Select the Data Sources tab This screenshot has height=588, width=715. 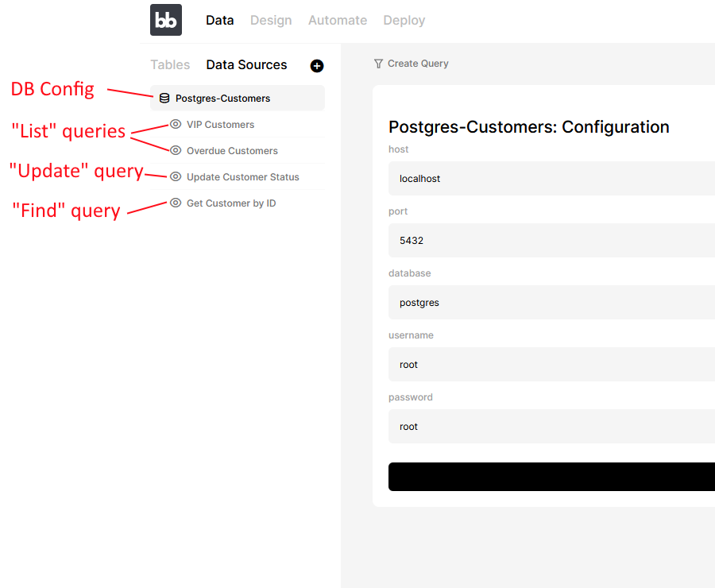246,64
